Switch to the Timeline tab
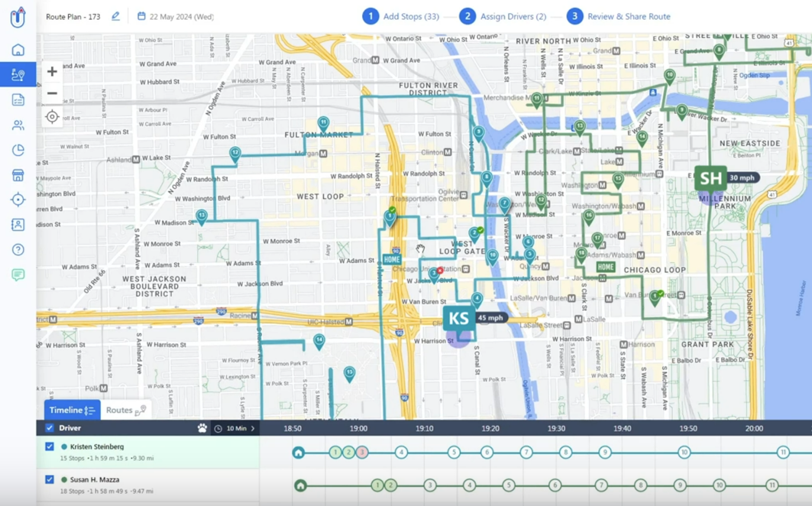Viewport: 812px width, 506px height. (72, 410)
